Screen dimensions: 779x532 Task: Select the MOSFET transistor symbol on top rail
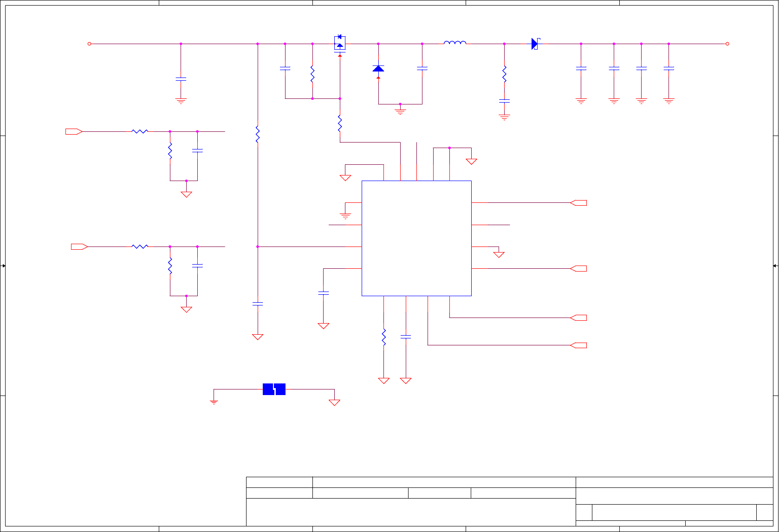(340, 44)
